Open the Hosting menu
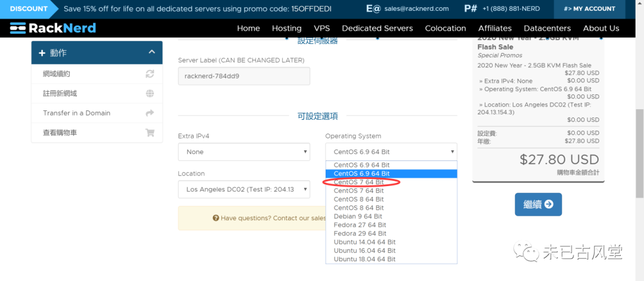Image resolution: width=644 pixels, height=281 pixels. (x=287, y=29)
